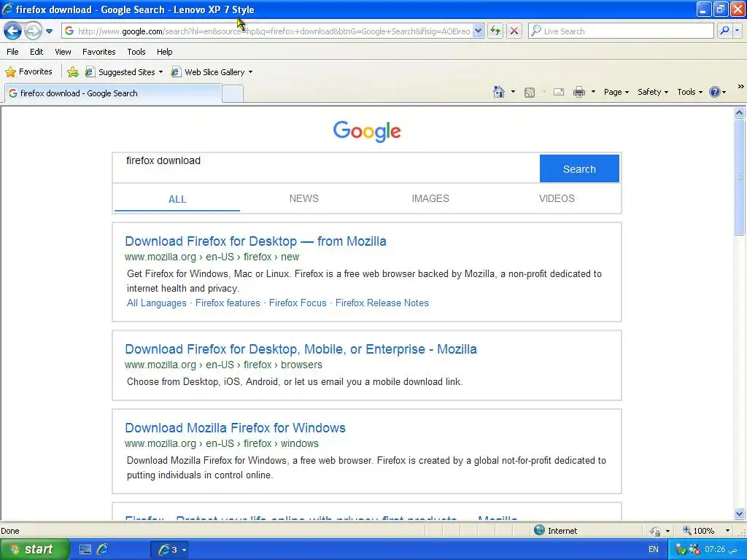Image resolution: width=747 pixels, height=560 pixels.
Task: Expand the zoom level dropdown arrow
Action: tap(727, 531)
